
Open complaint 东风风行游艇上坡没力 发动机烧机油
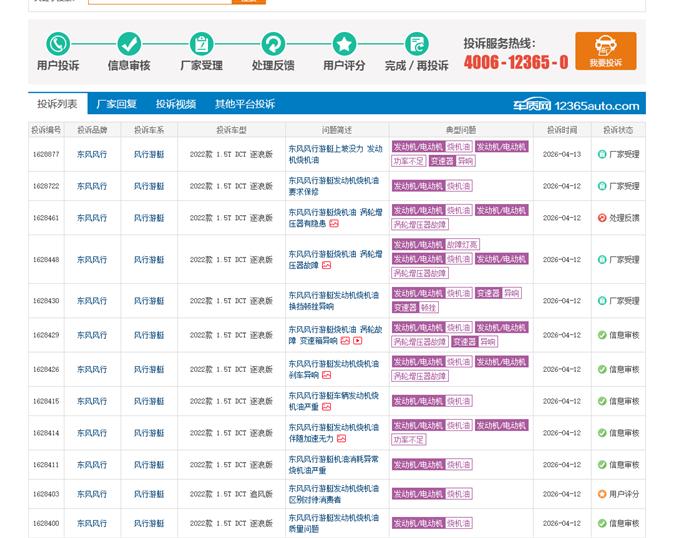coord(334,154)
